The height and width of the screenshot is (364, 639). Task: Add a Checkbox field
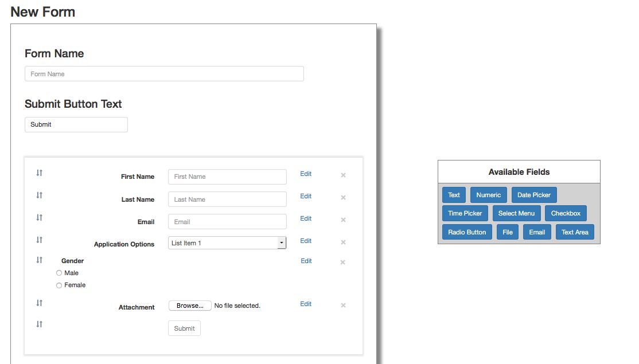click(566, 213)
